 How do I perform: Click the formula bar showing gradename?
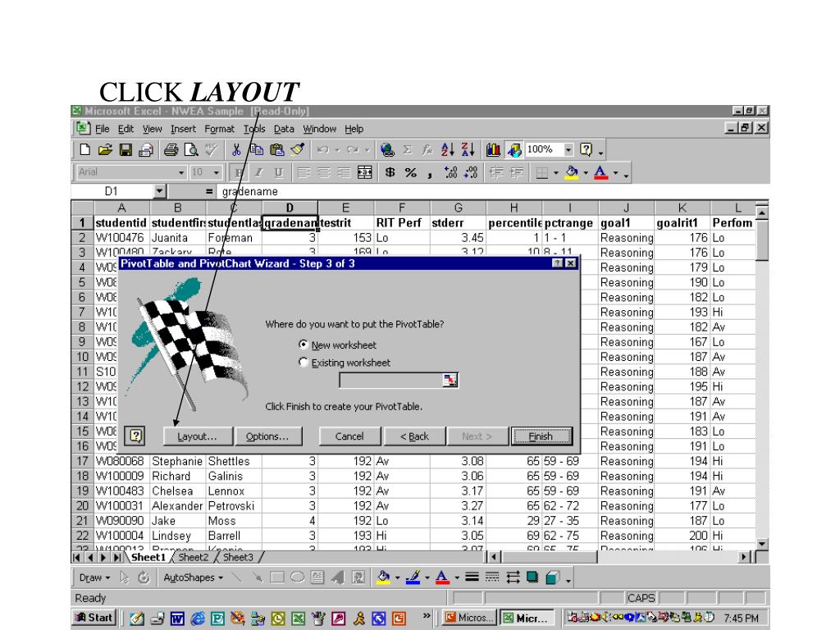[493, 191]
